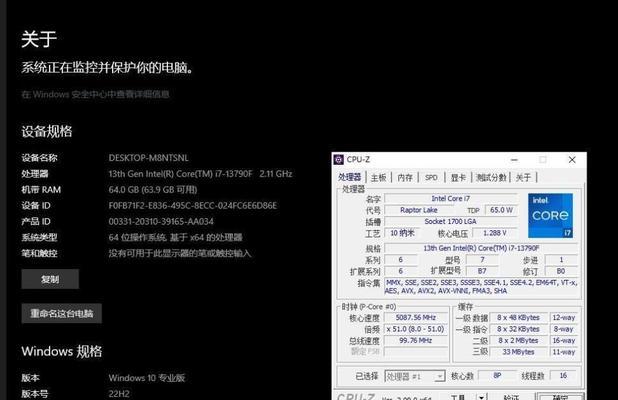Click the 12-way associativity value
This screenshot has width=618, height=400.
pyautogui.click(x=564, y=318)
